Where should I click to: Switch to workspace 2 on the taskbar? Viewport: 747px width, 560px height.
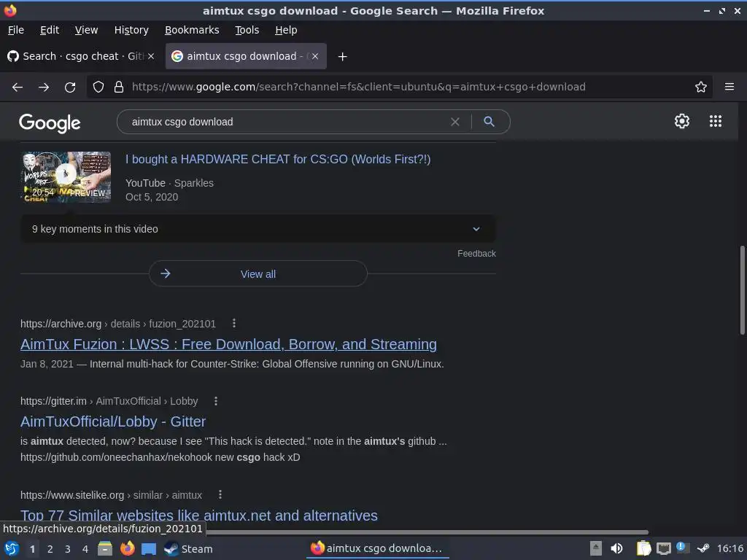tap(50, 549)
